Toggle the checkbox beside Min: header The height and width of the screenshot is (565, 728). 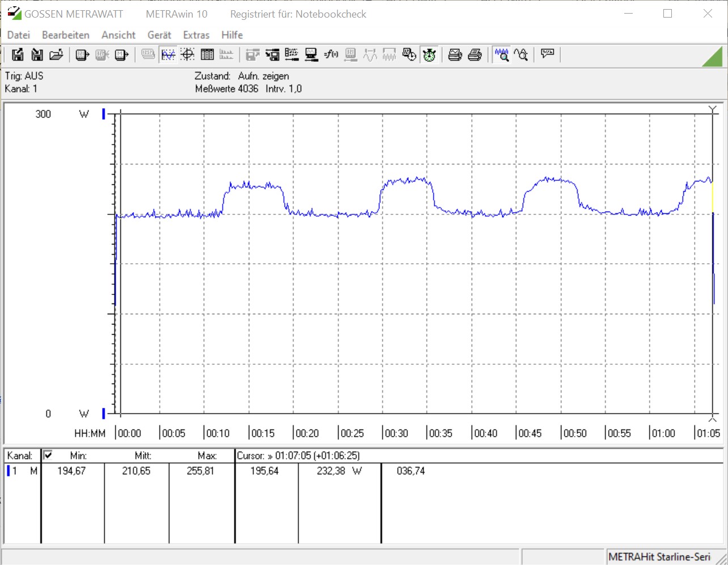point(48,455)
